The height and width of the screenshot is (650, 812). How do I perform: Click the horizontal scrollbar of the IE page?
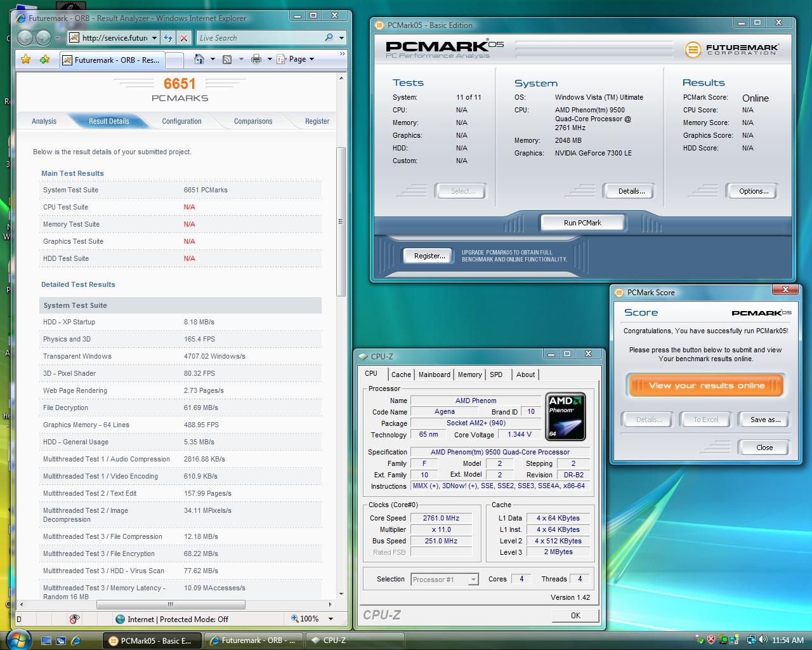click(170, 604)
